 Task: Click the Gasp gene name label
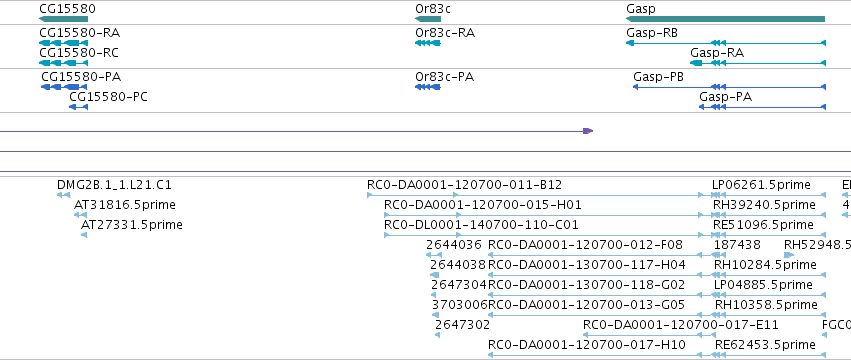tap(640, 9)
